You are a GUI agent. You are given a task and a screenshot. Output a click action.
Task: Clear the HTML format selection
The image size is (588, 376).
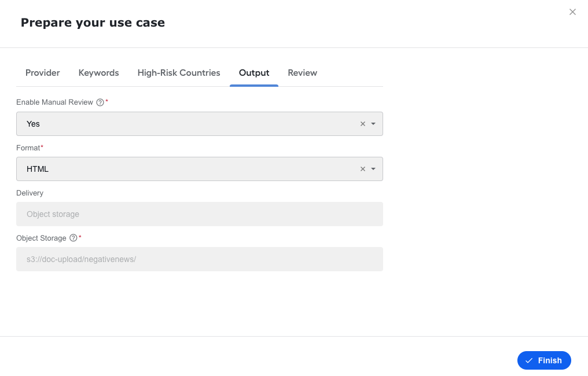363,169
